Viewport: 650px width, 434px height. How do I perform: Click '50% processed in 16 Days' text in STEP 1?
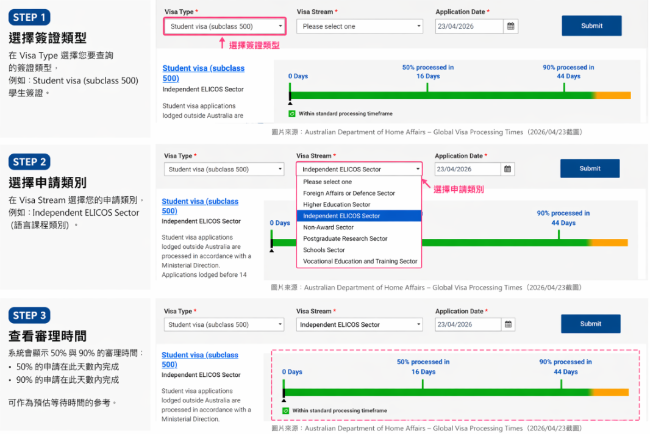(x=428, y=72)
